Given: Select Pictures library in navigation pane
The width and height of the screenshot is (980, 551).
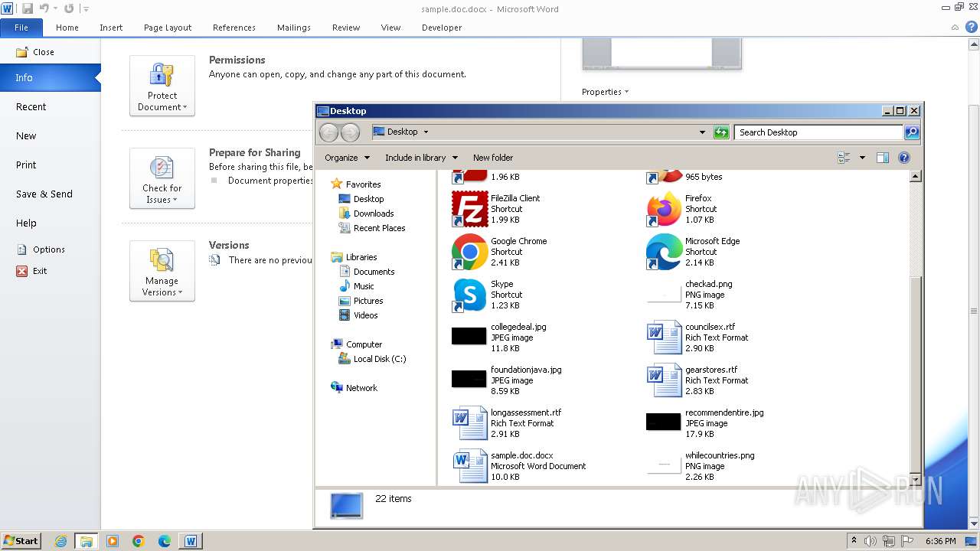Looking at the screenshot, I should tap(361, 301).
